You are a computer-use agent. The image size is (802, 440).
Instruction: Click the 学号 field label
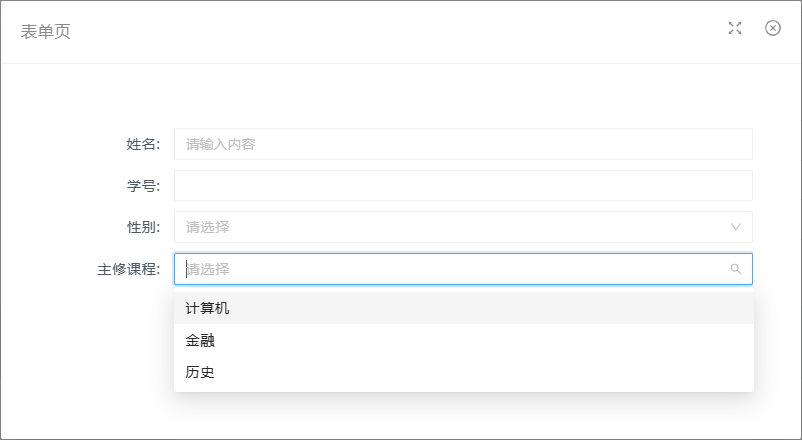pyautogui.click(x=143, y=185)
